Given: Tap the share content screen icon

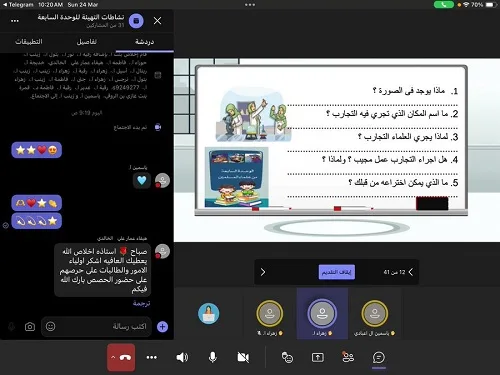Looking at the screenshot, I should pyautogui.click(x=318, y=357).
